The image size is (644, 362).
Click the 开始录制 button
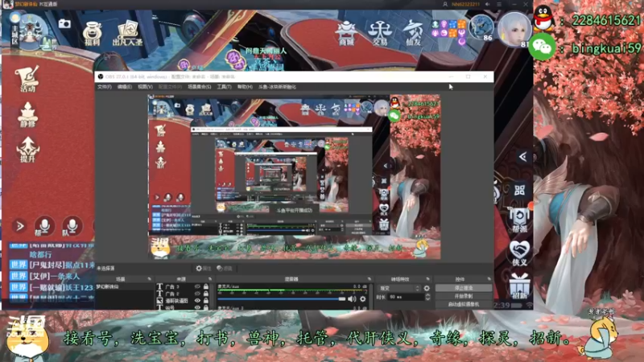(464, 296)
